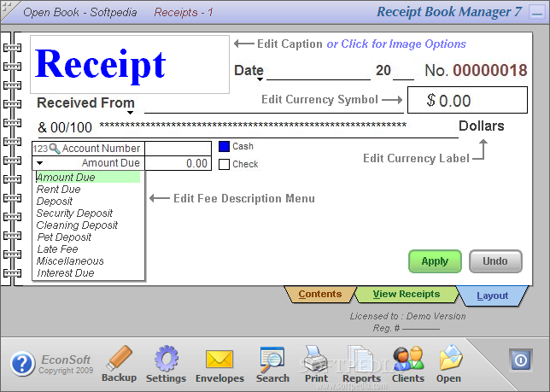Open the Backup tool
The width and height of the screenshot is (550, 392).
[119, 364]
